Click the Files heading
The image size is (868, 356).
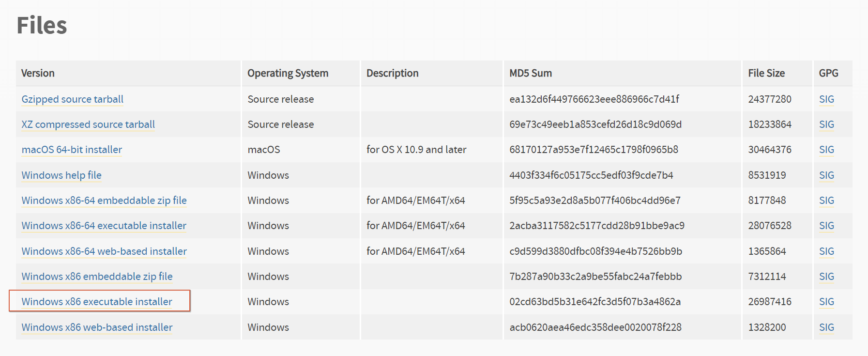coord(42,25)
